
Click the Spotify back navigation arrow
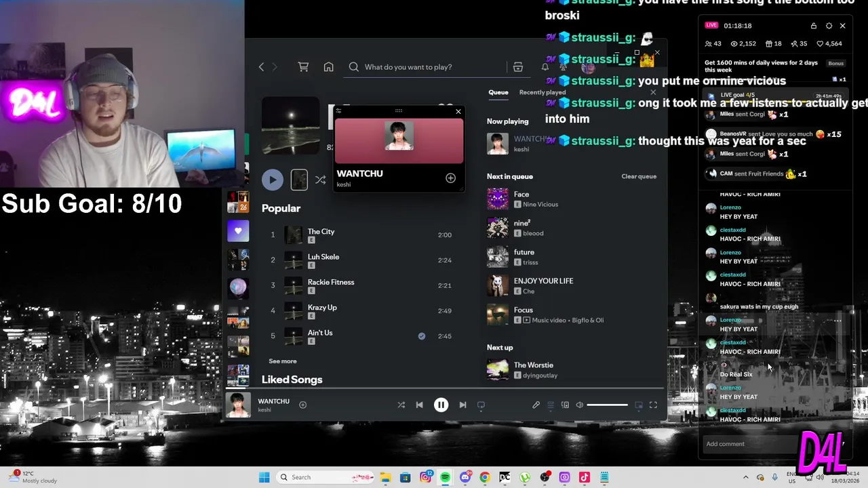coord(261,67)
